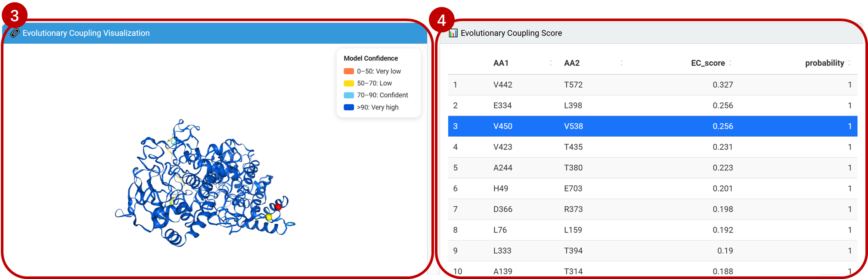Click the probability column sort arrows

click(849, 63)
